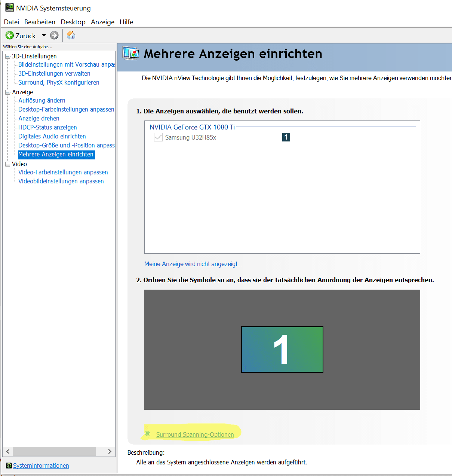Open Surround Spanning-Optionen link
This screenshot has height=476, width=452.
coord(195,434)
